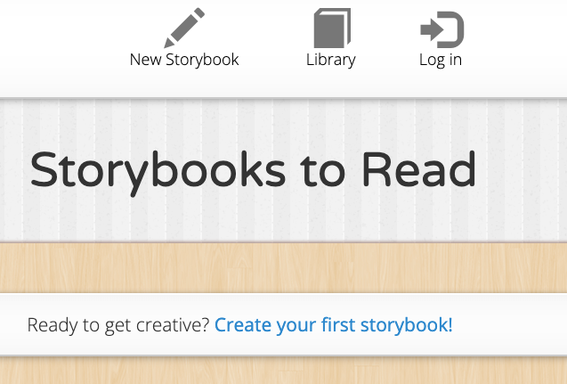Click the arrow part of the Log in icon
The width and height of the screenshot is (567, 384).
coord(432,30)
